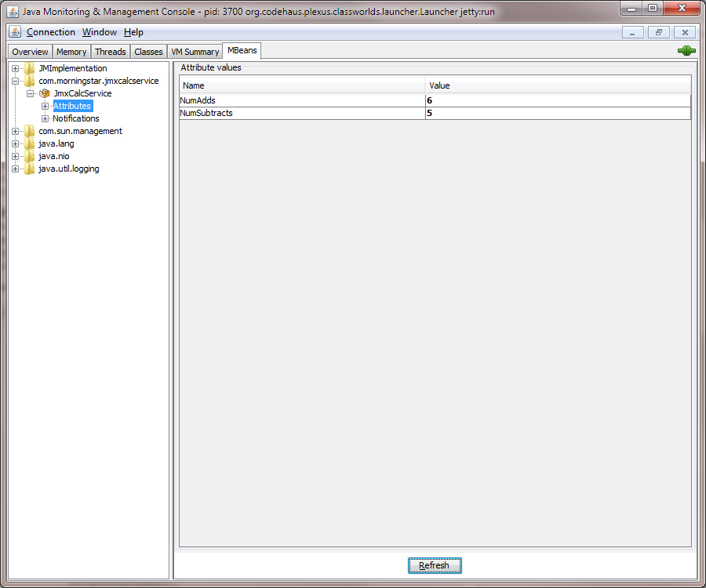Screen dimensions: 706x588
Task: Click the Java icon beside Connection menu
Action: (15, 31)
